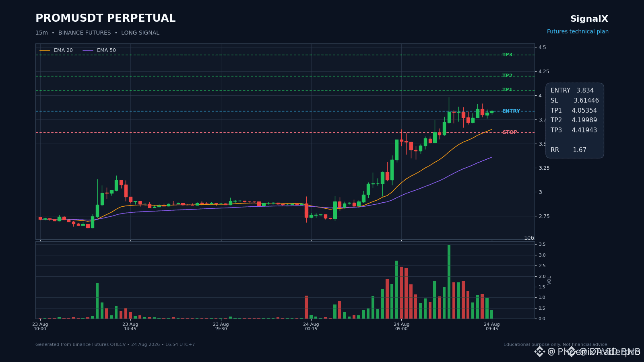
Task: Click the 3.25 price axis label
Action: [x=544, y=168]
